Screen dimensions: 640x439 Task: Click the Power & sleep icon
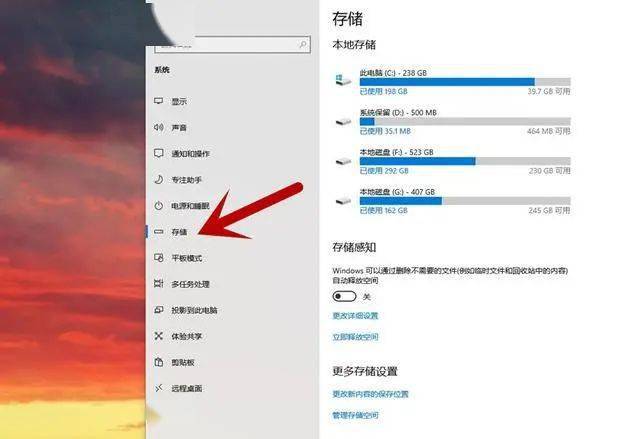pos(159,206)
